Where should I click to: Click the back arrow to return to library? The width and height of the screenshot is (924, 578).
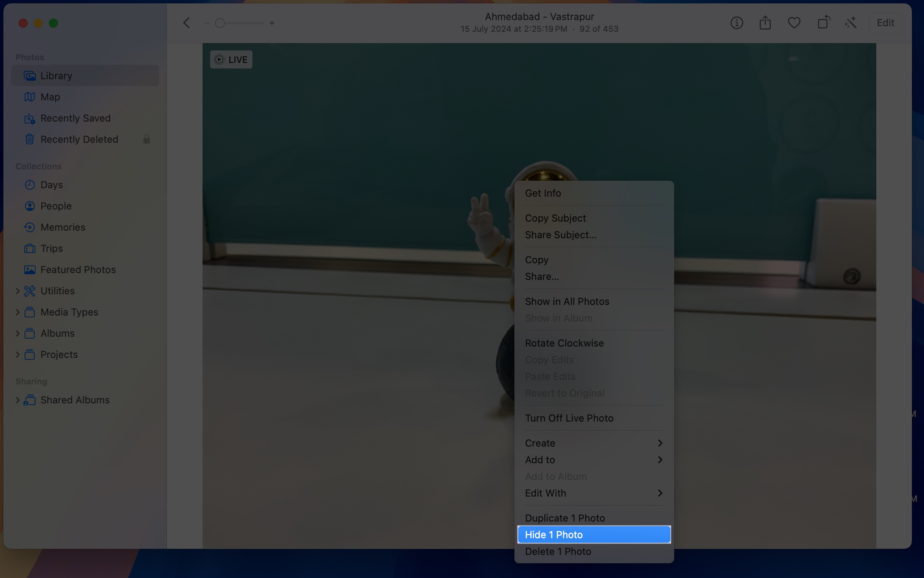186,23
